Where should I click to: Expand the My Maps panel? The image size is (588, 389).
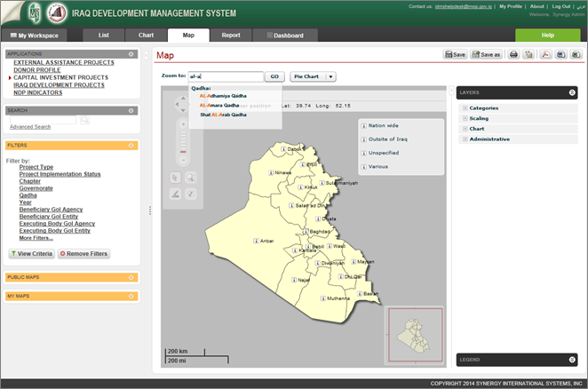[131, 297]
